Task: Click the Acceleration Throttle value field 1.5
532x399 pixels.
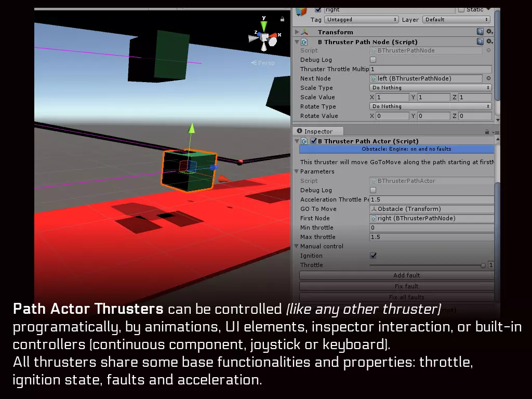Action: pyautogui.click(x=432, y=200)
